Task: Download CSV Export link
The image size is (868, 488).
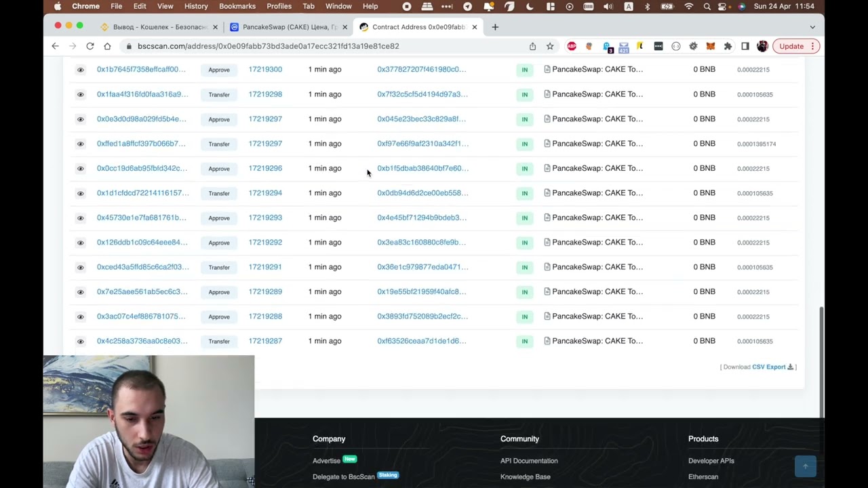Action: 772,367
